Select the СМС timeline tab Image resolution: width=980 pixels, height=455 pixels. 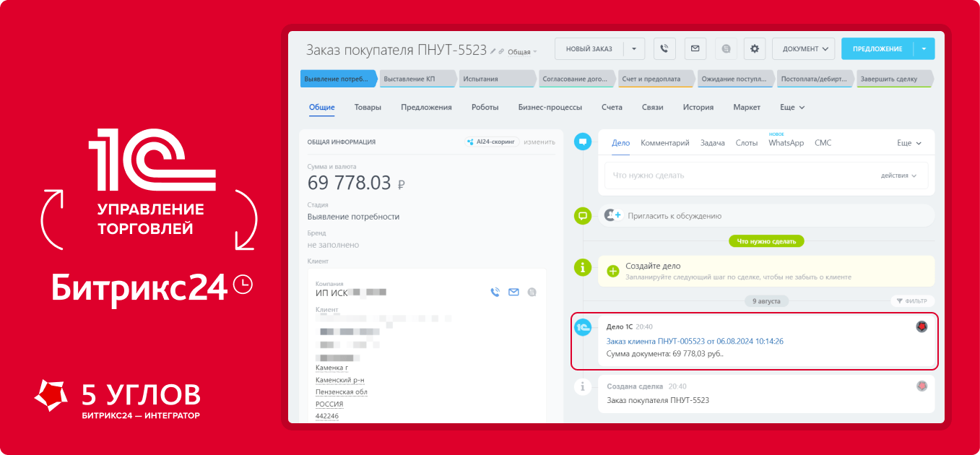[x=823, y=143]
